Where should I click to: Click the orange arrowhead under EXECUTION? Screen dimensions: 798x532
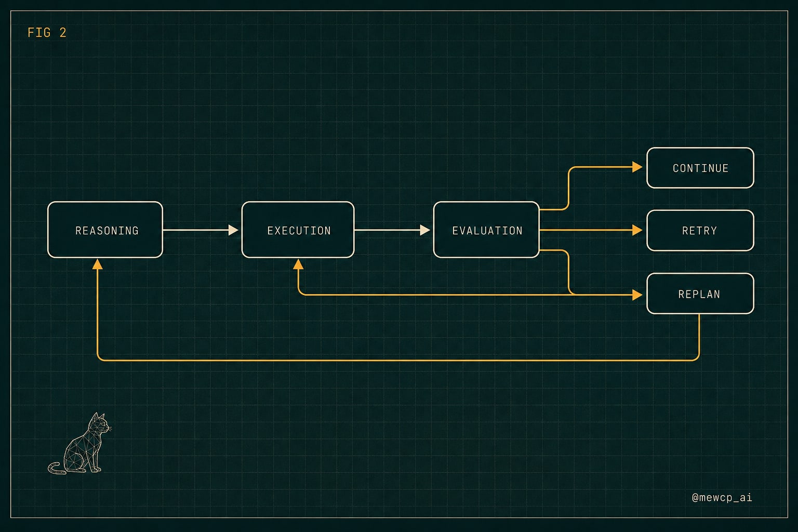(298, 264)
